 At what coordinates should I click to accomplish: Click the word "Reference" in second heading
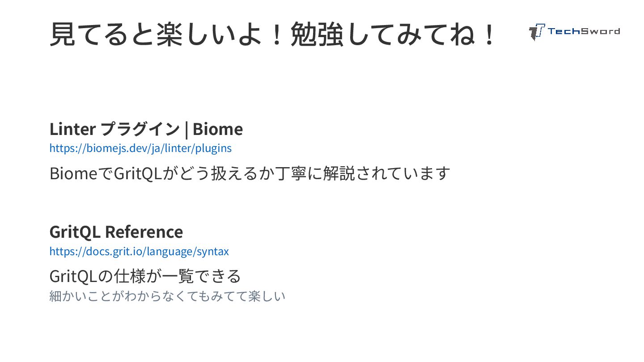point(144,232)
